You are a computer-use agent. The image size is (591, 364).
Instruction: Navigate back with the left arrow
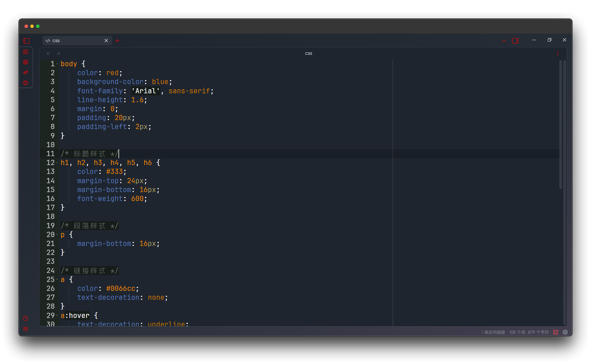point(49,54)
